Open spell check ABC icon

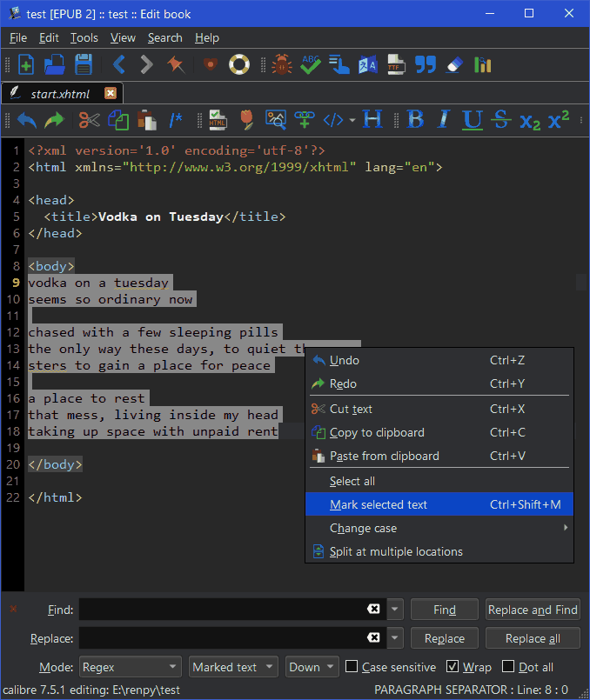311,64
